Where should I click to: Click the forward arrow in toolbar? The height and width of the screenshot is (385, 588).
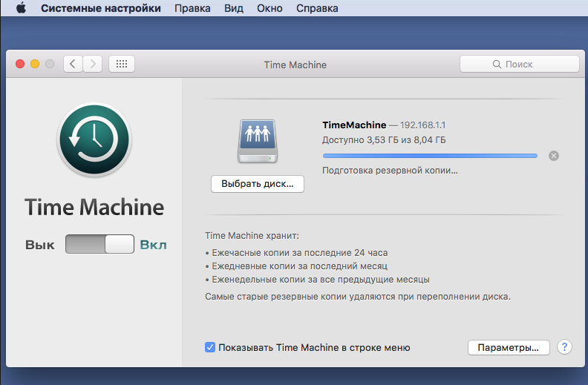93,65
